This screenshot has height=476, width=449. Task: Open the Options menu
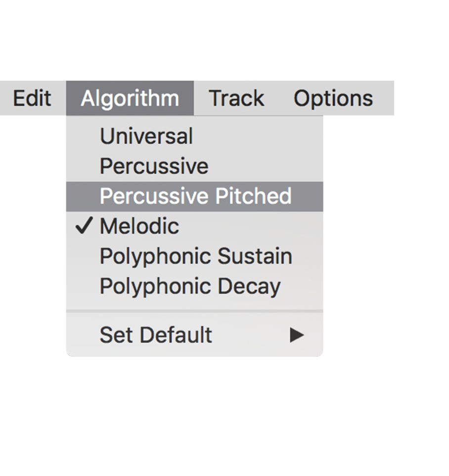pyautogui.click(x=333, y=98)
